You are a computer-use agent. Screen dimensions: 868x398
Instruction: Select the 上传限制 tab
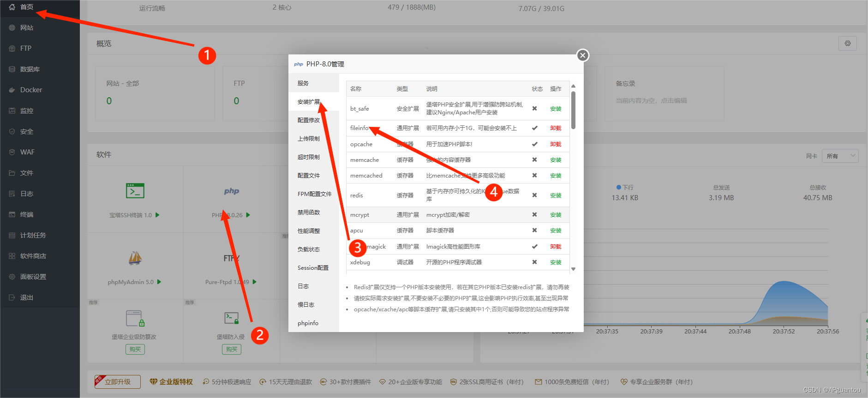click(x=314, y=139)
